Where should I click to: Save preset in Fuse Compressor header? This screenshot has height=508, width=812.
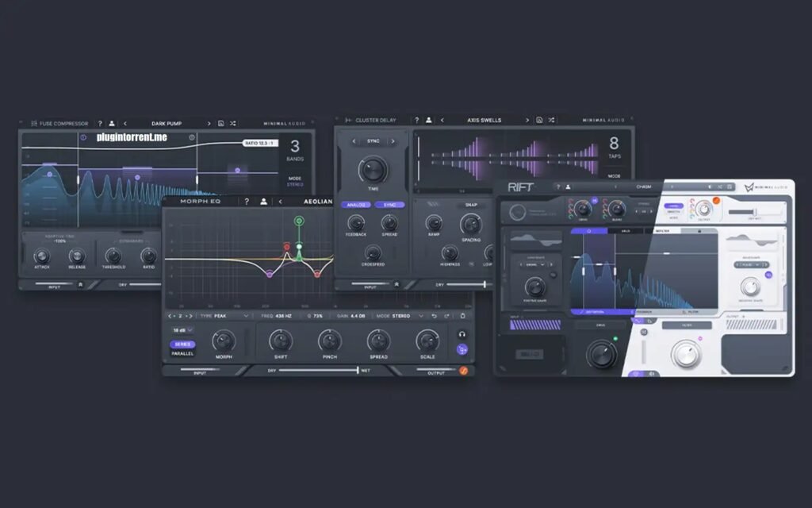[x=221, y=123]
